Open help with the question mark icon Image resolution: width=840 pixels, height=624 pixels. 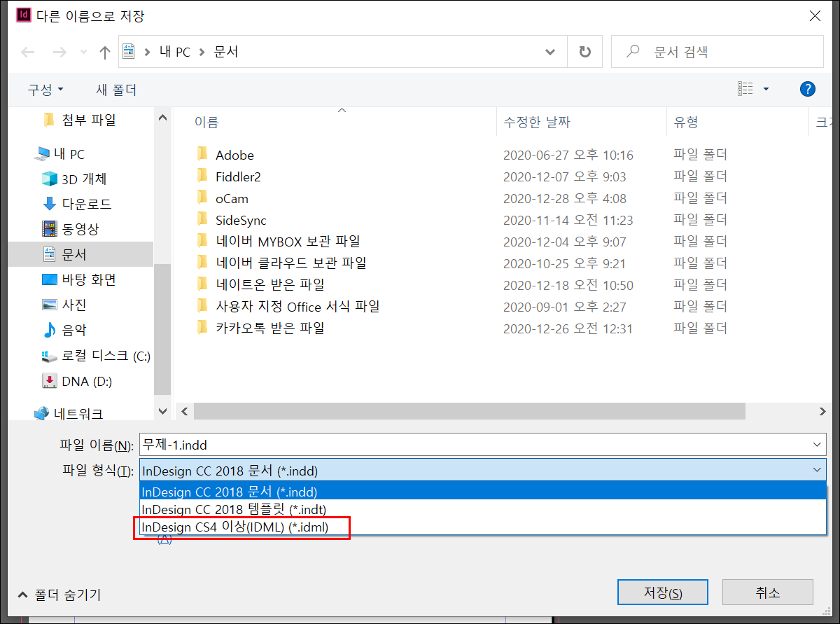[x=807, y=89]
